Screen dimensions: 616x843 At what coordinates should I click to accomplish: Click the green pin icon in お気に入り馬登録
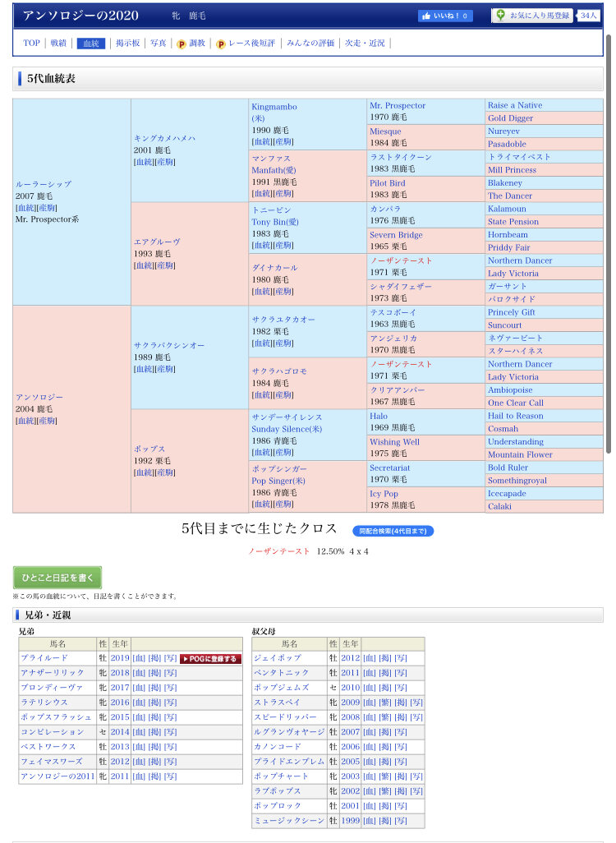500,15
